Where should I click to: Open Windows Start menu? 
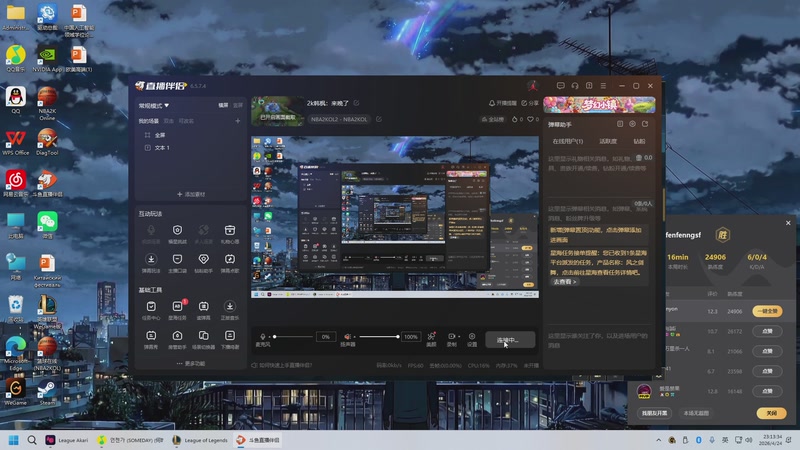pyautogui.click(x=14, y=440)
